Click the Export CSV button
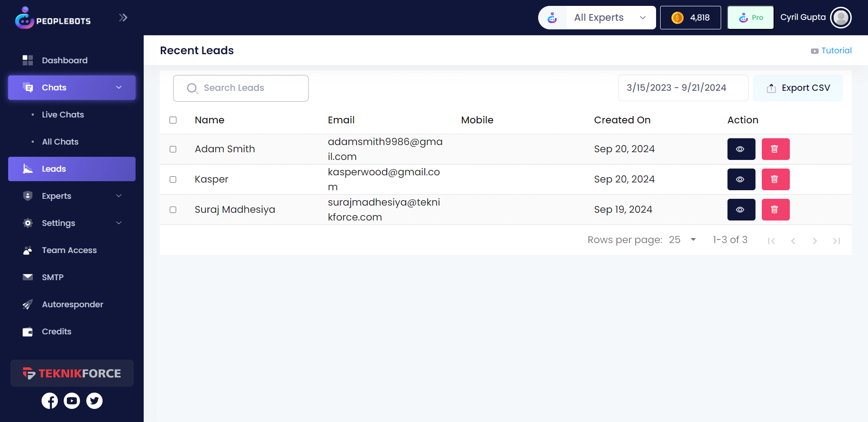Image resolution: width=868 pixels, height=422 pixels. (798, 88)
